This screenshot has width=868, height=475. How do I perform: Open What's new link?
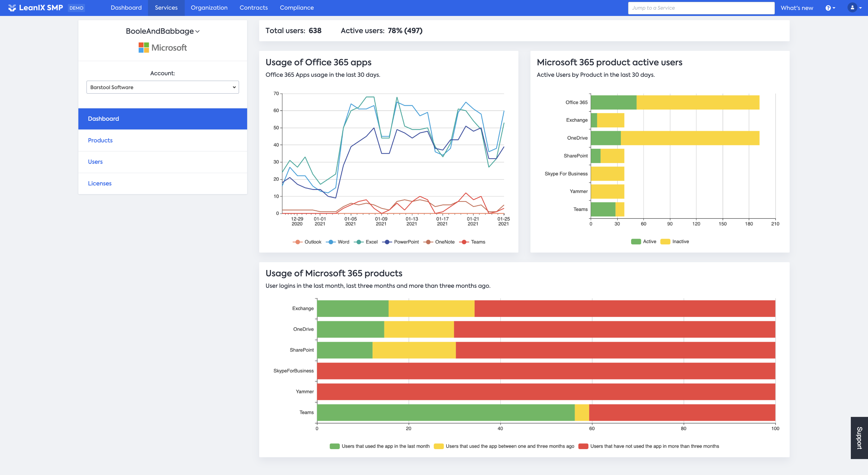click(797, 8)
